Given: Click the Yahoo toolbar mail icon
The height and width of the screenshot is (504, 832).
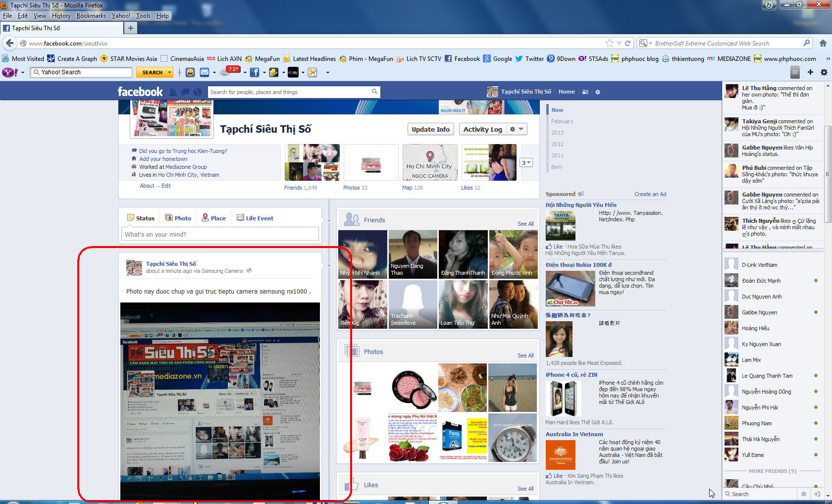Looking at the screenshot, I should tap(205, 72).
